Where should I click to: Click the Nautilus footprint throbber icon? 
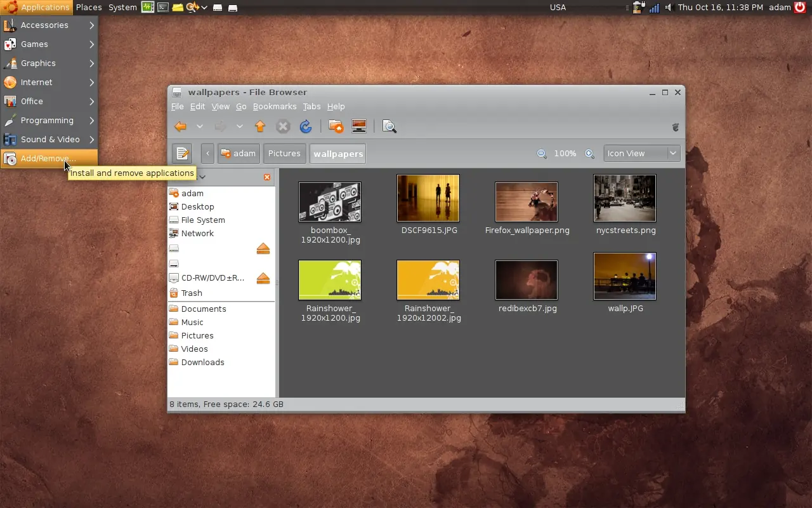coord(676,126)
